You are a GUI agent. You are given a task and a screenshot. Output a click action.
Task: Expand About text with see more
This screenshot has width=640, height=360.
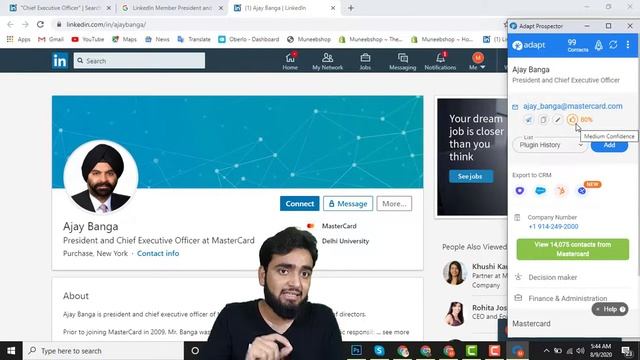tap(396, 332)
